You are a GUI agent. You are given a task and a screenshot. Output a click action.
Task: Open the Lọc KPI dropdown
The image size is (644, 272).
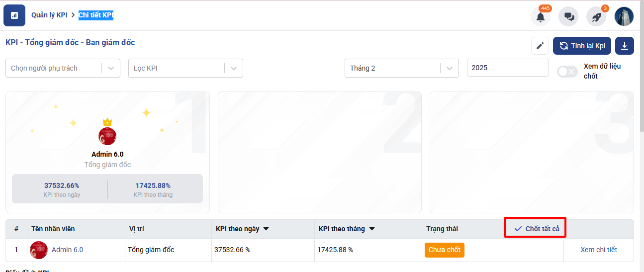[x=234, y=68]
